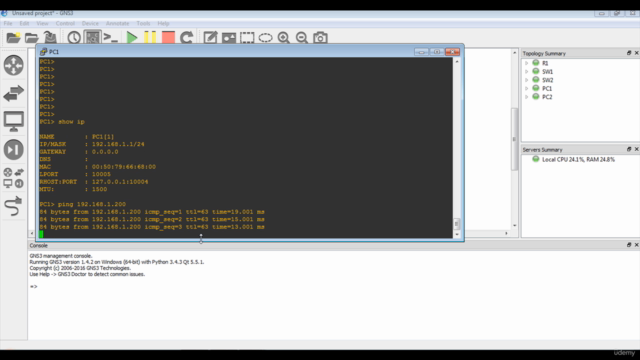Image resolution: width=640 pixels, height=360 pixels.
Task: Undock the Console panel
Action: click(629, 245)
